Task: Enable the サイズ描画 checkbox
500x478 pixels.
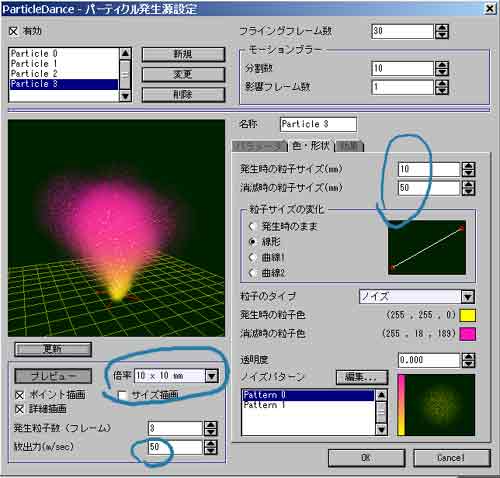Action: click(123, 395)
